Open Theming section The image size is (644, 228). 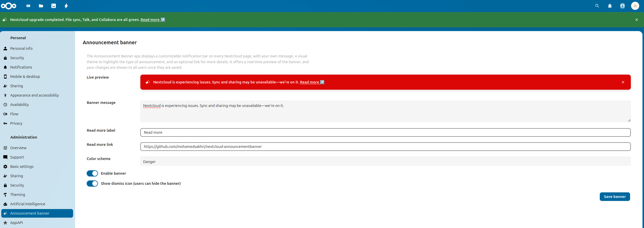(x=37, y=195)
